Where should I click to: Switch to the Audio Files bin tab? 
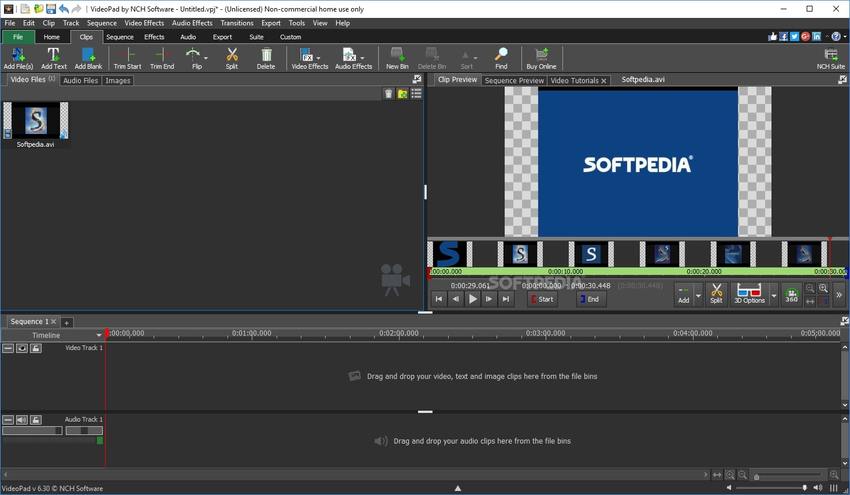click(80, 80)
